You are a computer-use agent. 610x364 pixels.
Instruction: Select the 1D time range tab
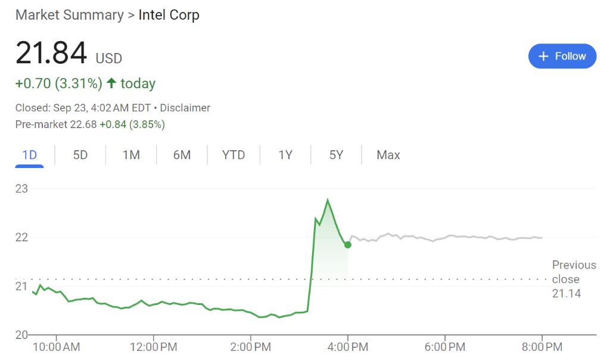pos(29,155)
